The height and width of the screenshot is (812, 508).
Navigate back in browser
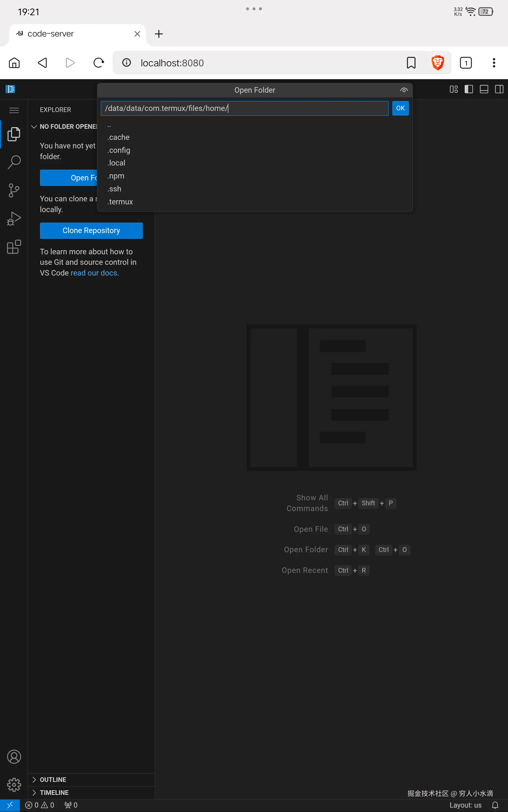(42, 63)
